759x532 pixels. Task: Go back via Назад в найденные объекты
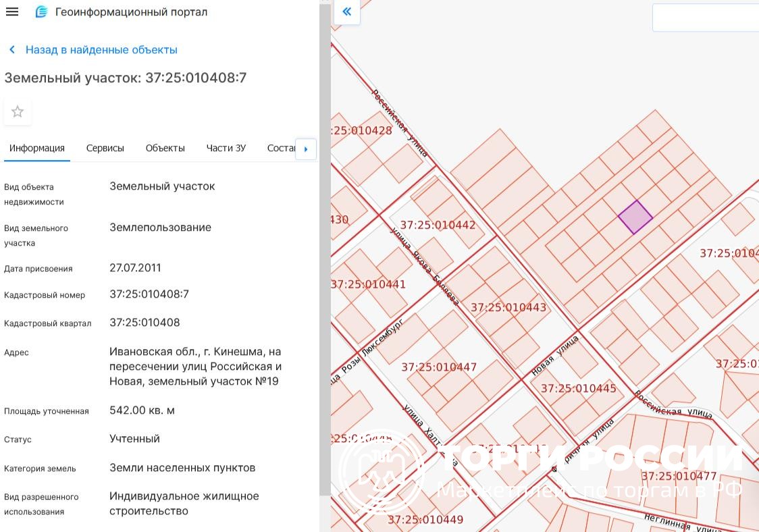pos(101,50)
